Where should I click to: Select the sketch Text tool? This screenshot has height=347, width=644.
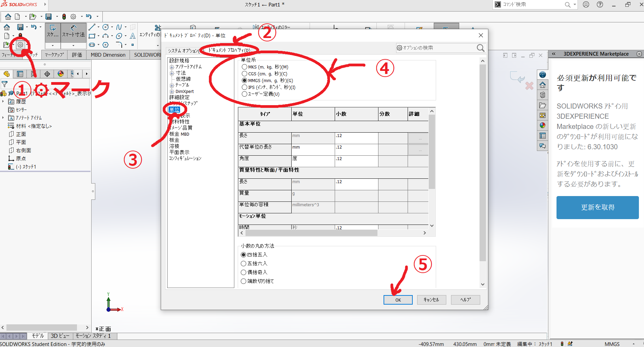133,36
